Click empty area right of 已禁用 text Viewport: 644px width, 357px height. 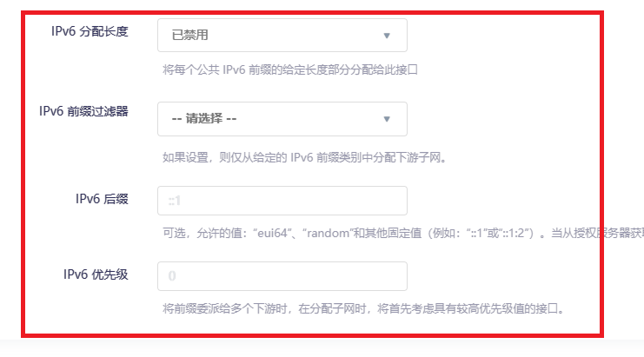coord(294,36)
